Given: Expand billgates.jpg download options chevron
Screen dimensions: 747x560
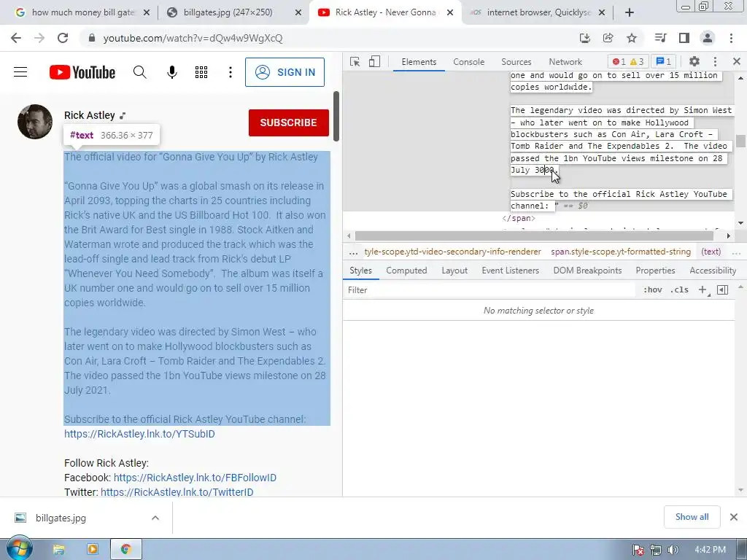Looking at the screenshot, I should [x=155, y=518].
